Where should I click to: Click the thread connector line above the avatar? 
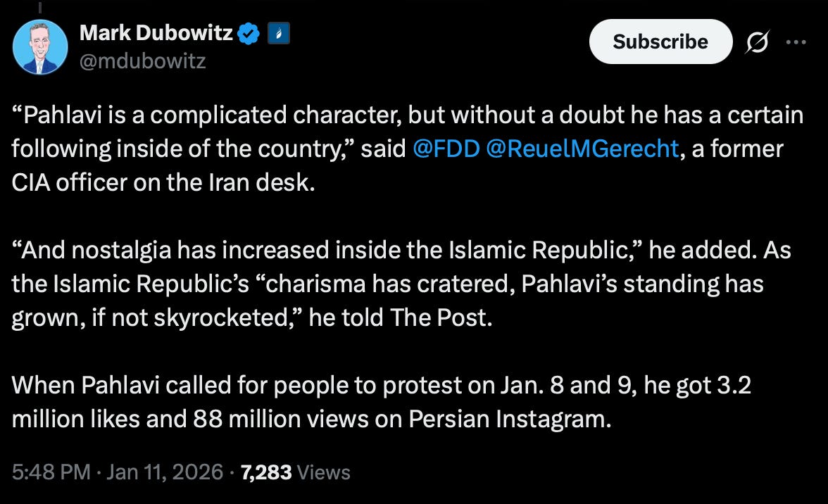coord(40,7)
